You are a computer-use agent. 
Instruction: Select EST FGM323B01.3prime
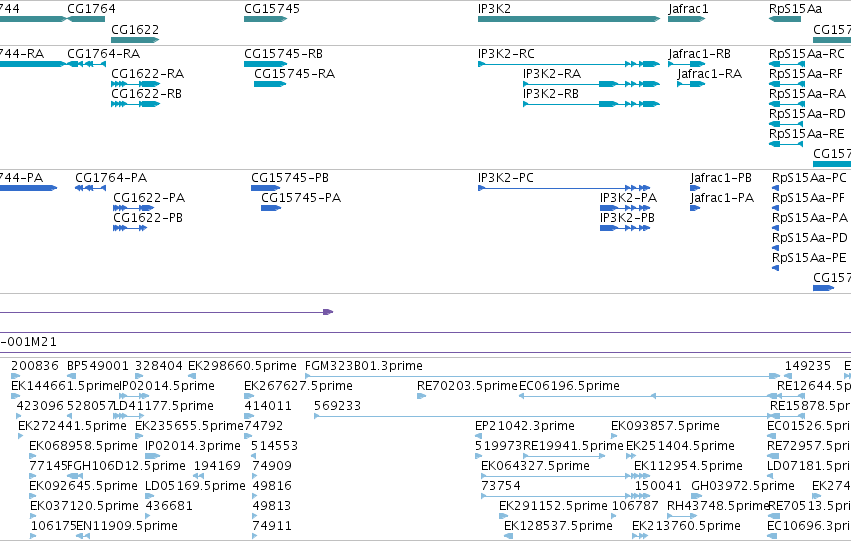543,376
